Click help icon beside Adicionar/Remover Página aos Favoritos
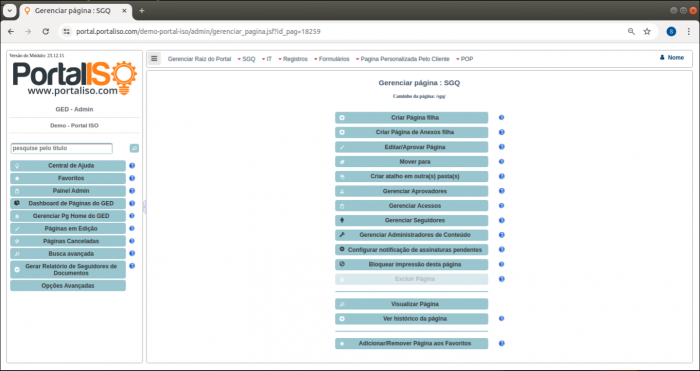This screenshot has height=371, width=700. coord(501,344)
